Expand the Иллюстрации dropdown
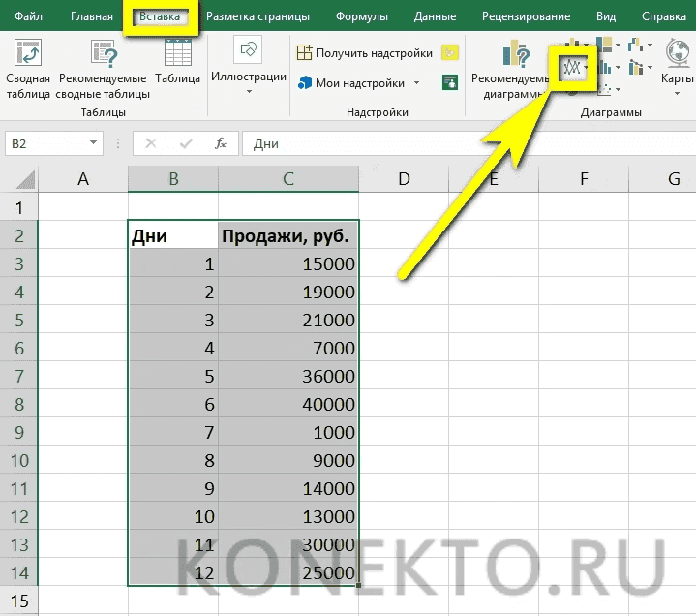Image resolution: width=696 pixels, height=616 pixels. (x=249, y=92)
